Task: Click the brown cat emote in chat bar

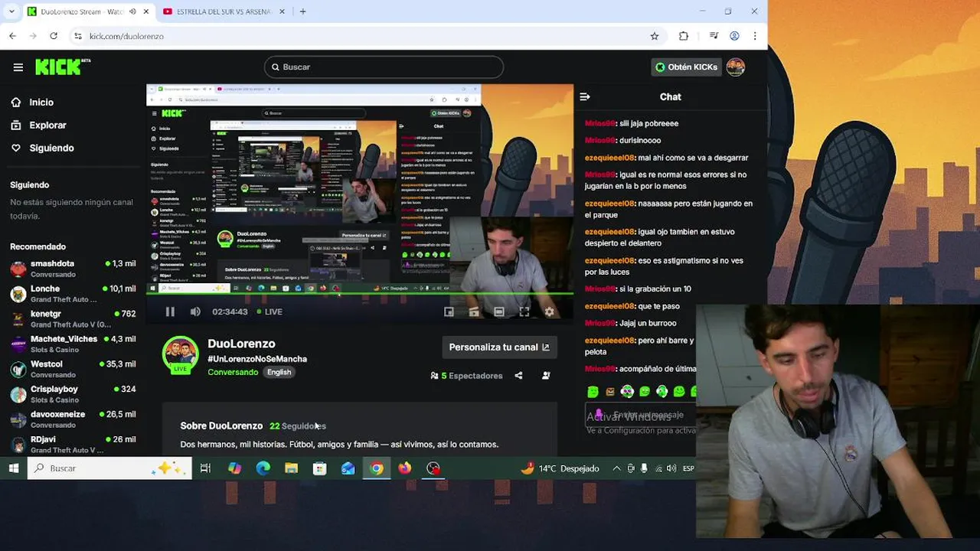Action: (610, 392)
